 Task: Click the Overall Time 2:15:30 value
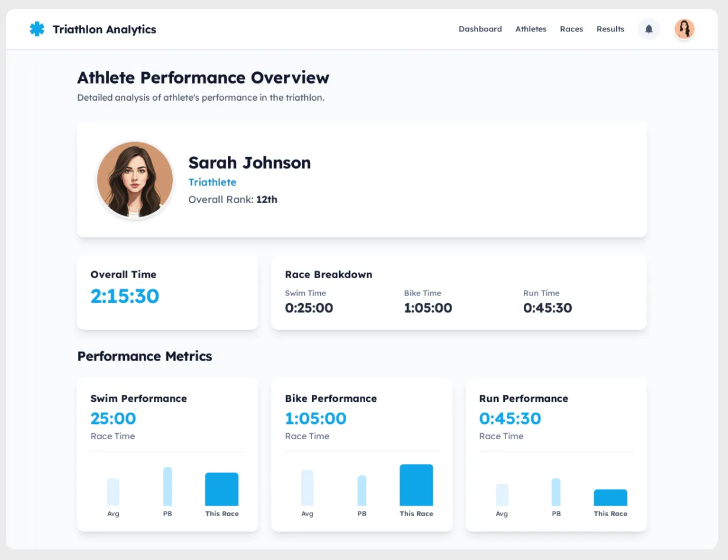click(x=125, y=296)
